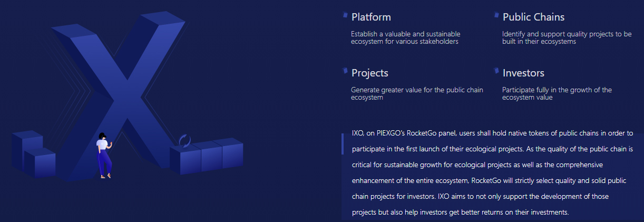
Task: Click the vertical accent bar beside the paragraph
Action: click(x=343, y=143)
